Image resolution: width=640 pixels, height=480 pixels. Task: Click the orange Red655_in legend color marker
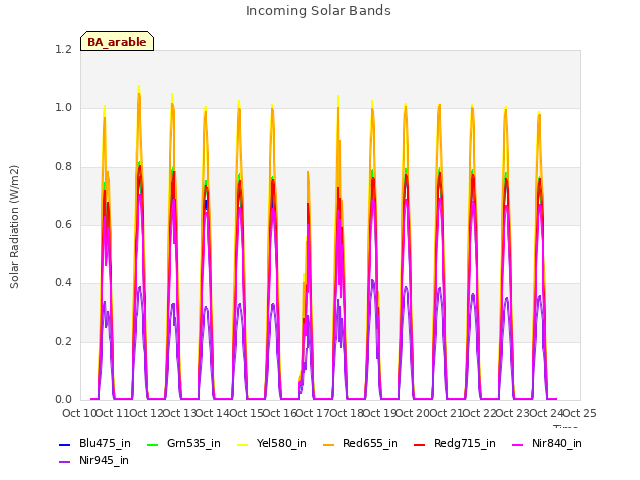[x=329, y=444]
